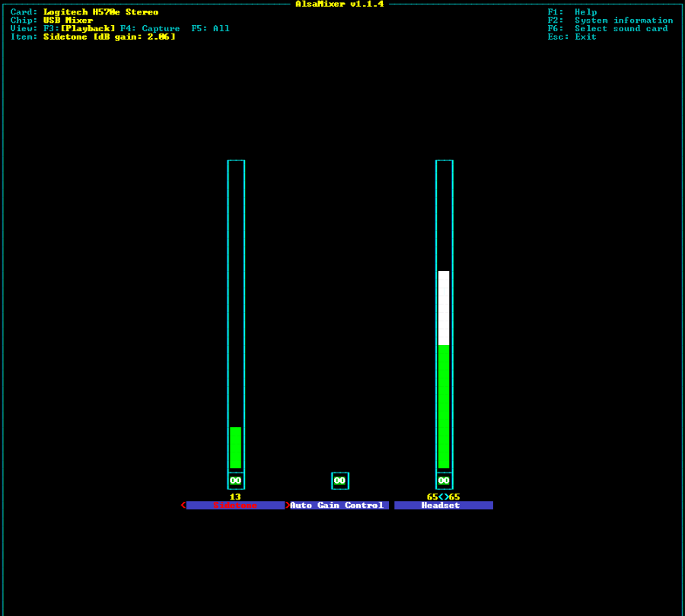Click the Headset volume bar
The image size is (685, 616).
click(444, 316)
